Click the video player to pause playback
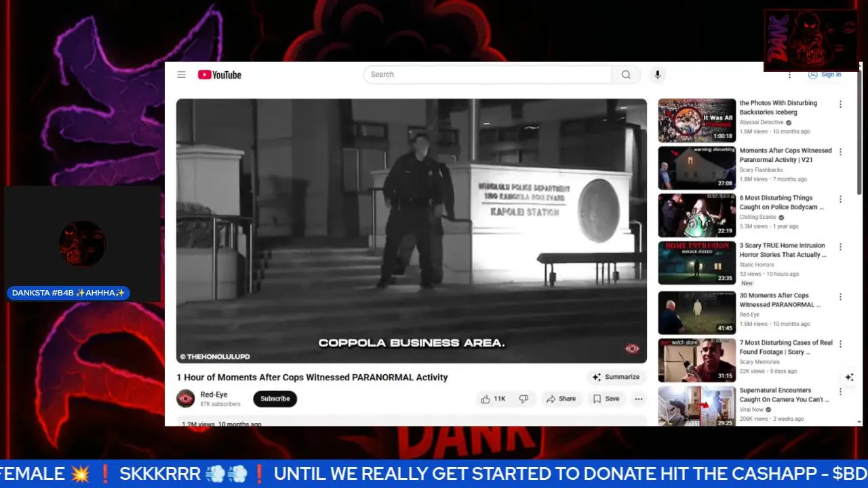Image resolution: width=868 pixels, height=488 pixels. pyautogui.click(x=412, y=230)
